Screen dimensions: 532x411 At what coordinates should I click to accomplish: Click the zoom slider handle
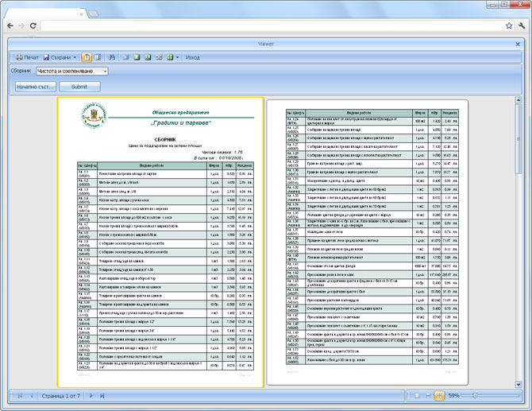click(475, 395)
